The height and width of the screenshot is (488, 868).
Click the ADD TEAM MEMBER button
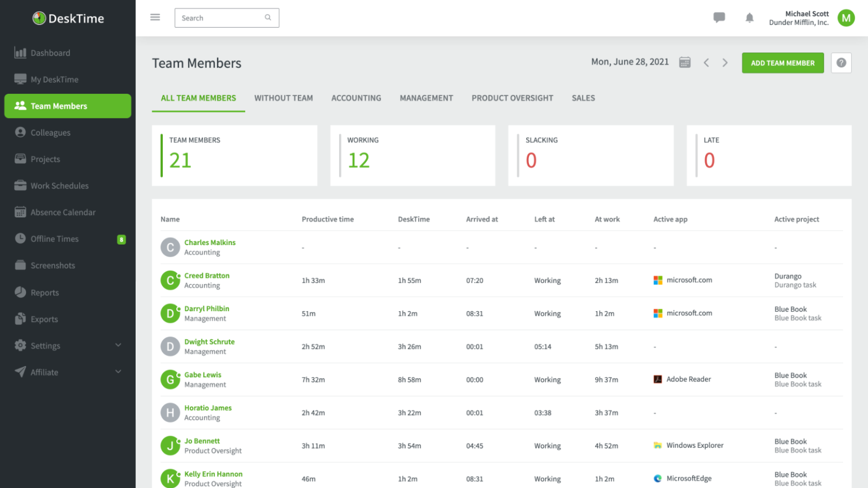[x=783, y=63]
